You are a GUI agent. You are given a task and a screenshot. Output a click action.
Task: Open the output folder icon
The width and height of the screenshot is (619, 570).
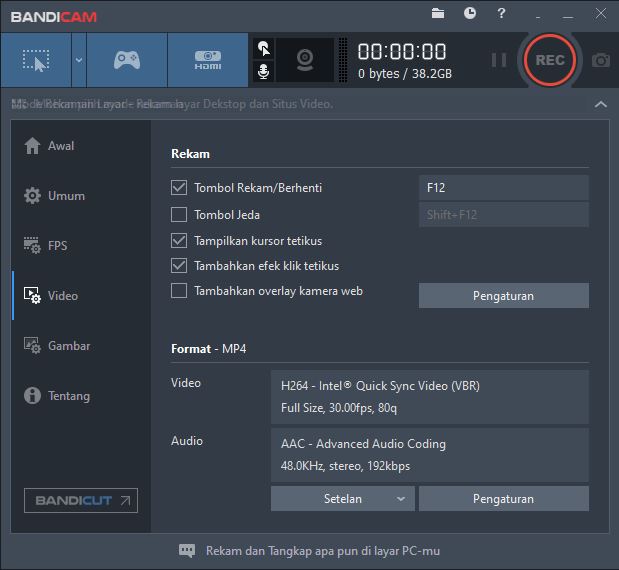[437, 13]
